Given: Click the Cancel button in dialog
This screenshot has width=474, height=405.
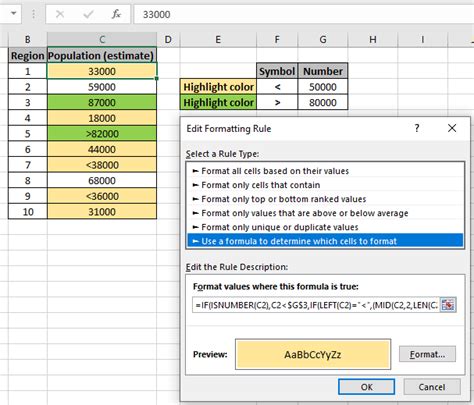Looking at the screenshot, I should pyautogui.click(x=432, y=387).
